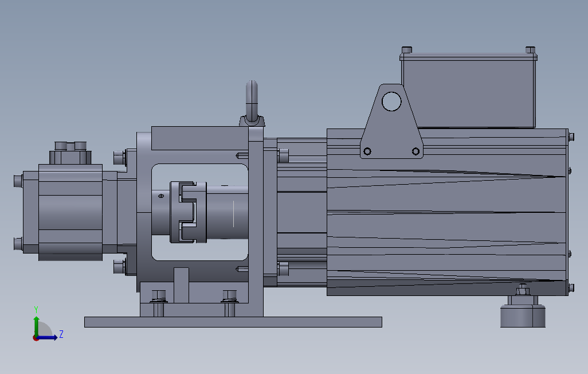The height and width of the screenshot is (374, 588).
Task: Select the left bolt on the lifting lug plate
Action: [367, 151]
